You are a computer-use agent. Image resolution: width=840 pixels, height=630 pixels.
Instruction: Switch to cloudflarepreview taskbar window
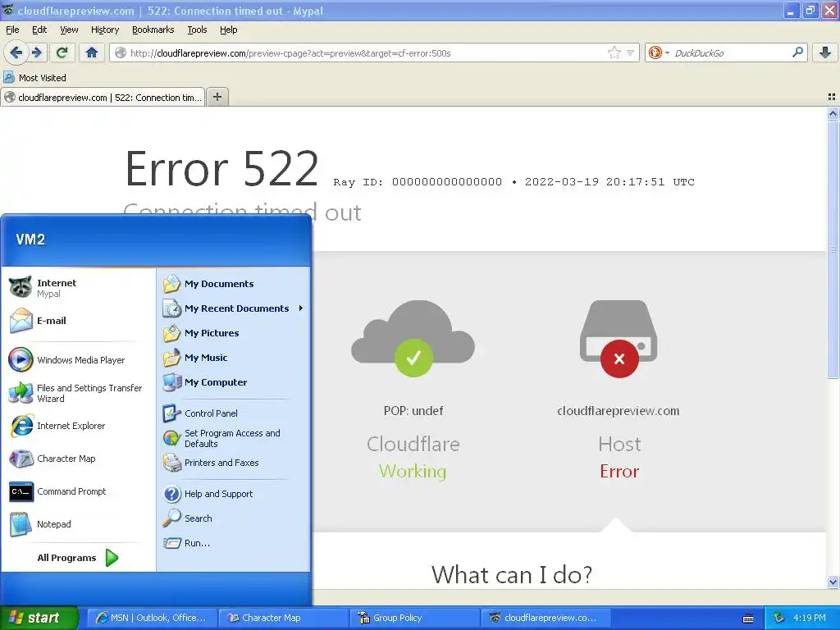tap(546, 618)
